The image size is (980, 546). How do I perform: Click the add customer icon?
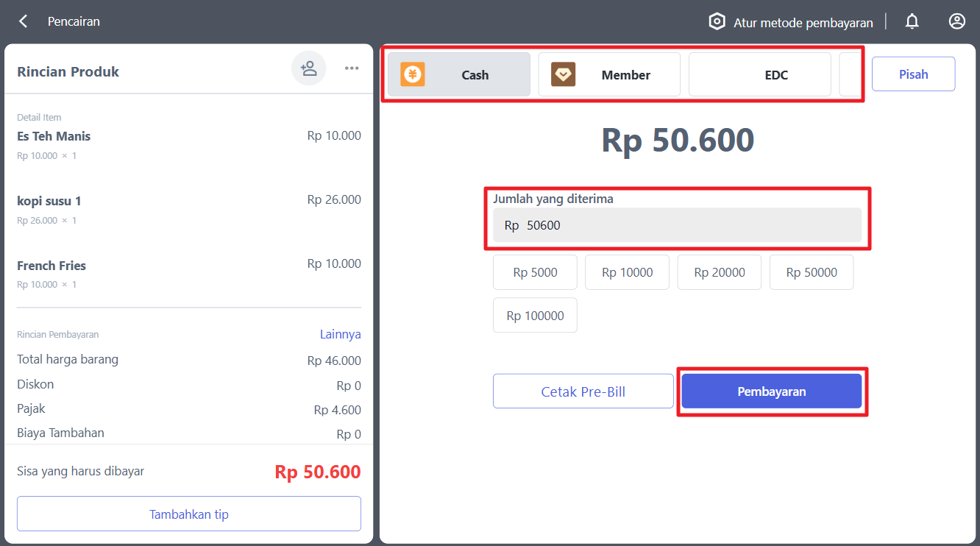click(x=309, y=68)
